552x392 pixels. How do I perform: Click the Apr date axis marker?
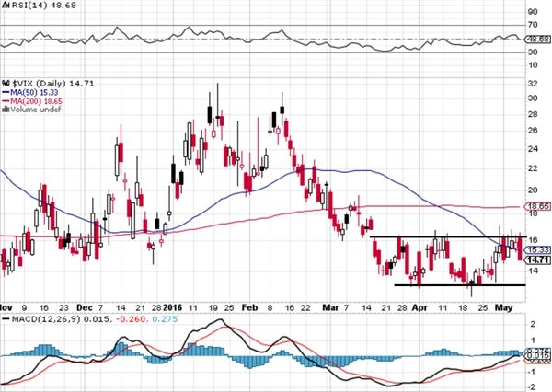coord(420,307)
